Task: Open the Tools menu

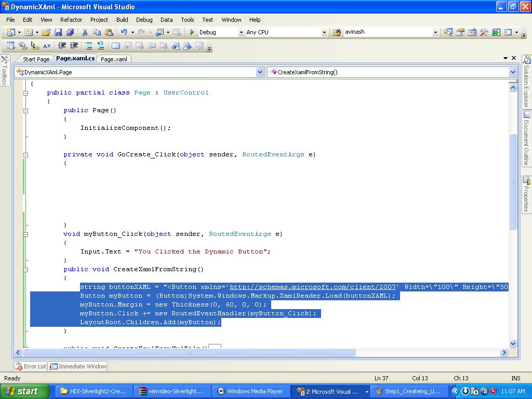Action: (187, 20)
